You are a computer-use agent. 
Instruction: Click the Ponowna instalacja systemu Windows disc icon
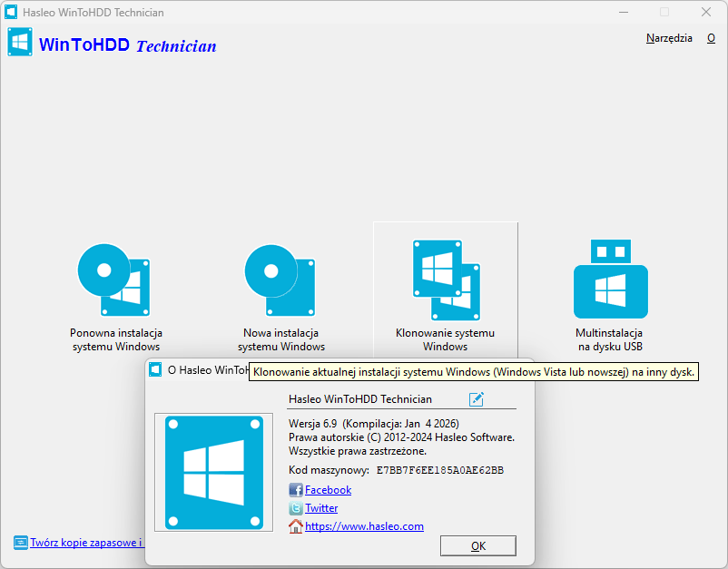pos(113,280)
